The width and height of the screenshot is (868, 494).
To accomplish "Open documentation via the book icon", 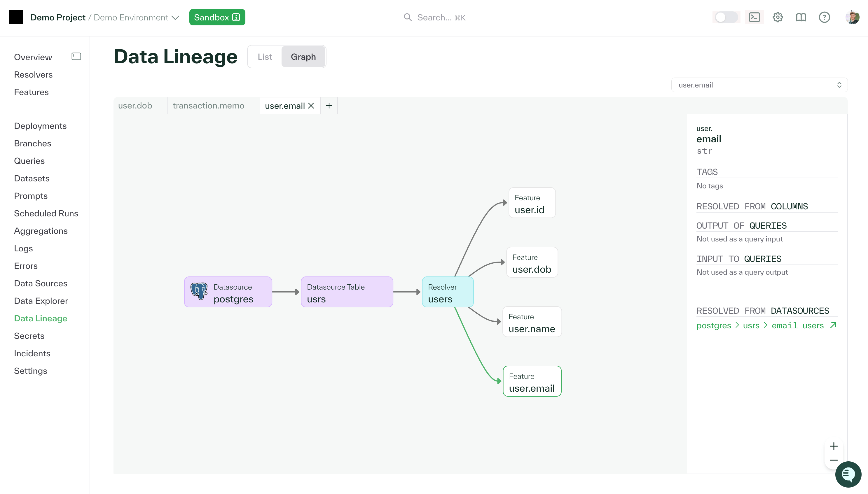I will pos(801,17).
